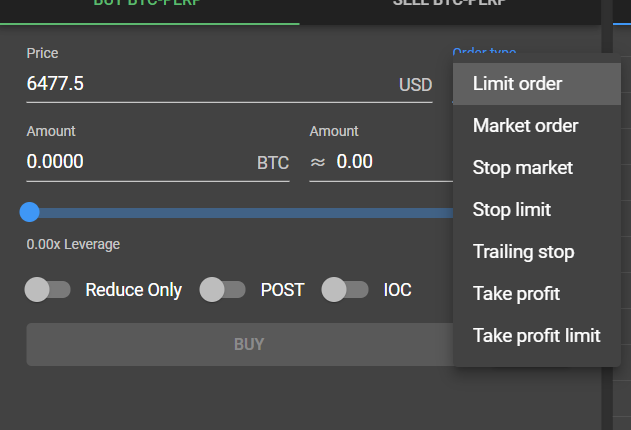Click the Order type dropdown label

(x=484, y=52)
